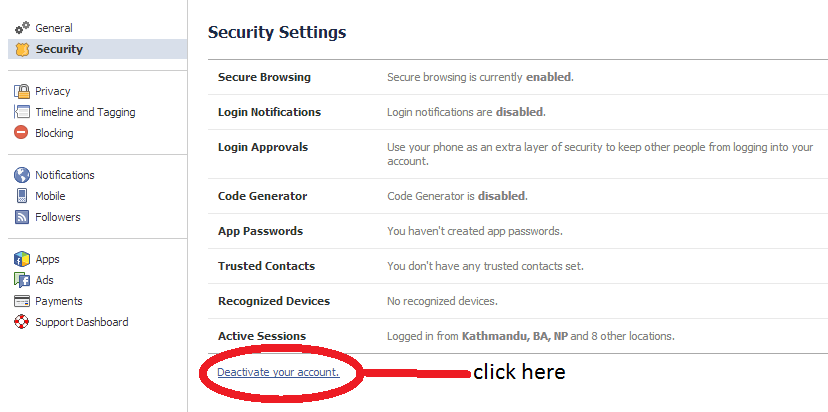Open the Payments settings page
828x412 pixels.
pyautogui.click(x=58, y=301)
